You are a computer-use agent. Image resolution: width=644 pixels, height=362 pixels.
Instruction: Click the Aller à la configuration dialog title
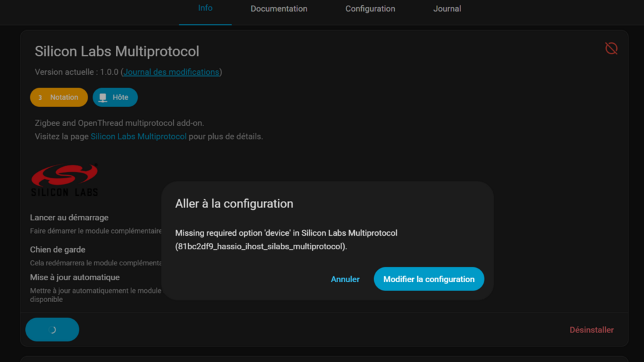point(234,204)
